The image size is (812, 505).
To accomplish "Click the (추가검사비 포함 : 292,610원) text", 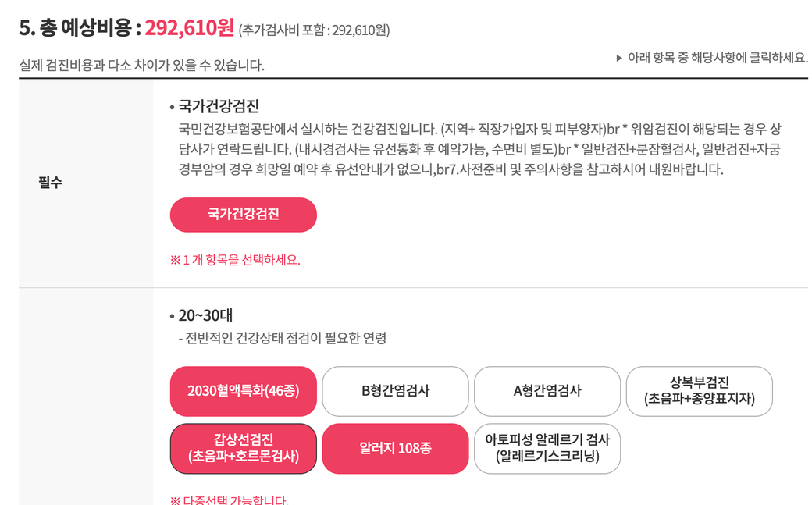I will coord(314,30).
